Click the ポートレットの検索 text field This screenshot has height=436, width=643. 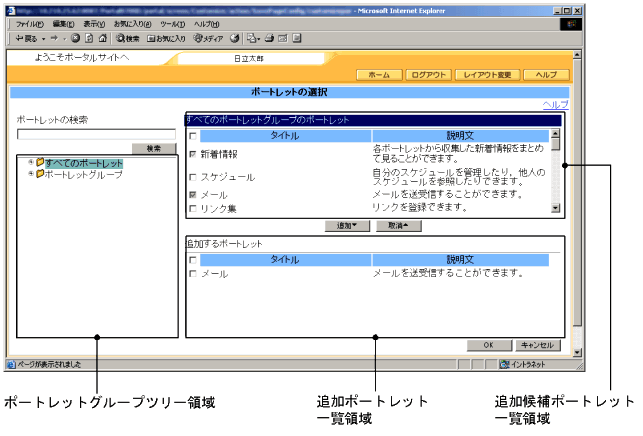point(96,134)
